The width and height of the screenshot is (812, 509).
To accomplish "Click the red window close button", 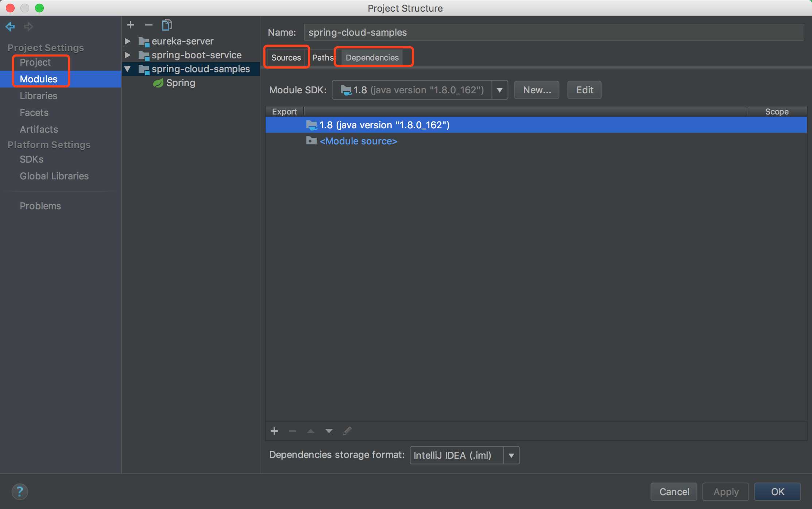I will (x=10, y=8).
